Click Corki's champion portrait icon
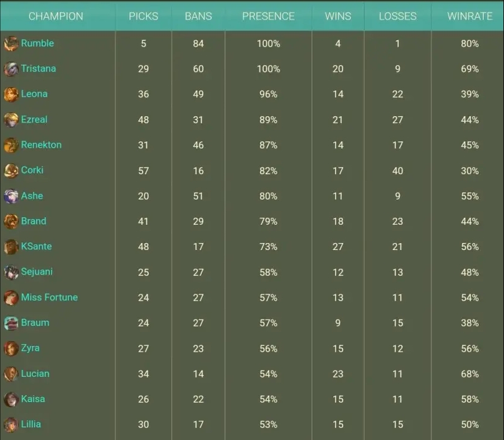 pos(11,170)
